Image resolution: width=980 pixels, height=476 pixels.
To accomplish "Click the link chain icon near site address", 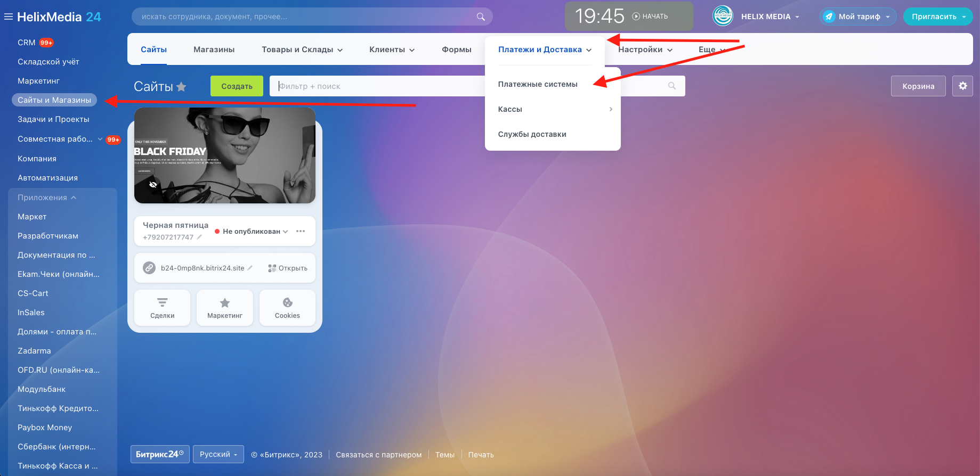I will point(149,268).
